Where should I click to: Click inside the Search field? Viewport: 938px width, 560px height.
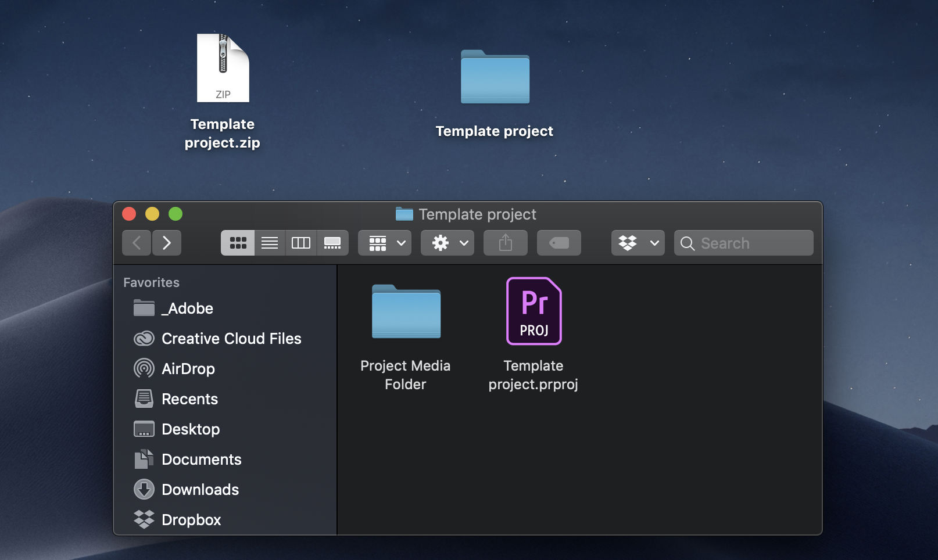(744, 243)
